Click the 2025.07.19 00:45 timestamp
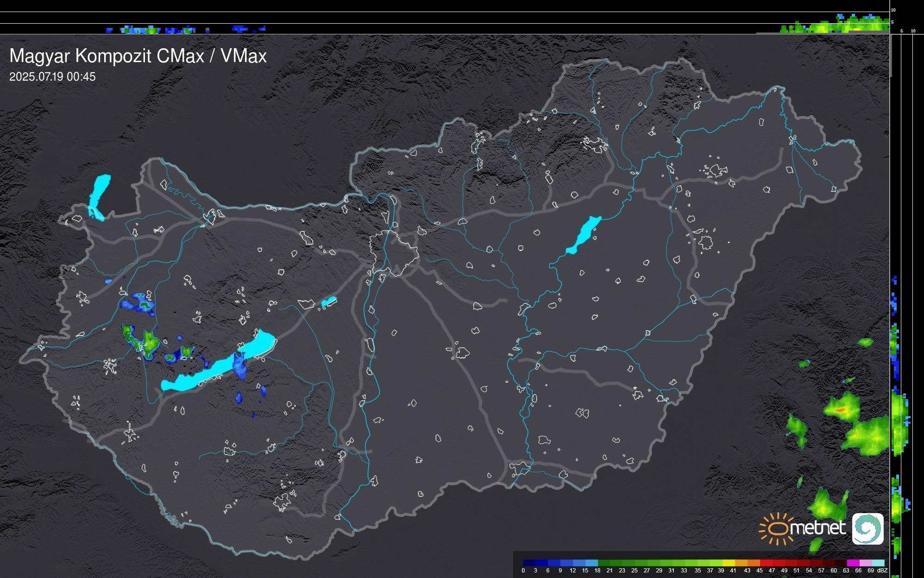This screenshot has height=578, width=924. point(52,76)
